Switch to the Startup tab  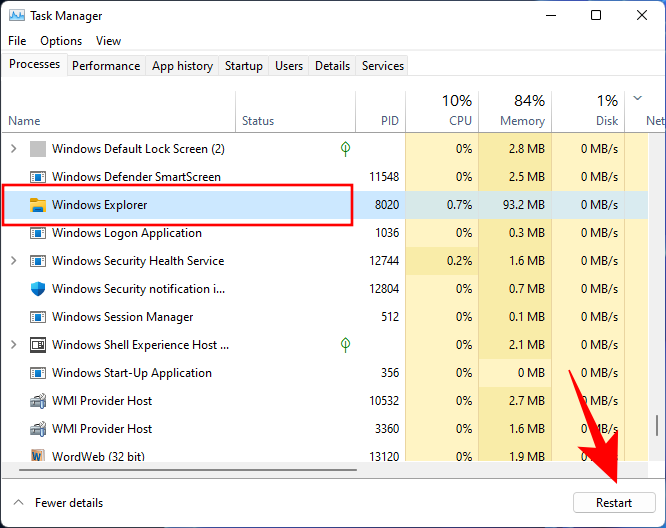pos(244,66)
